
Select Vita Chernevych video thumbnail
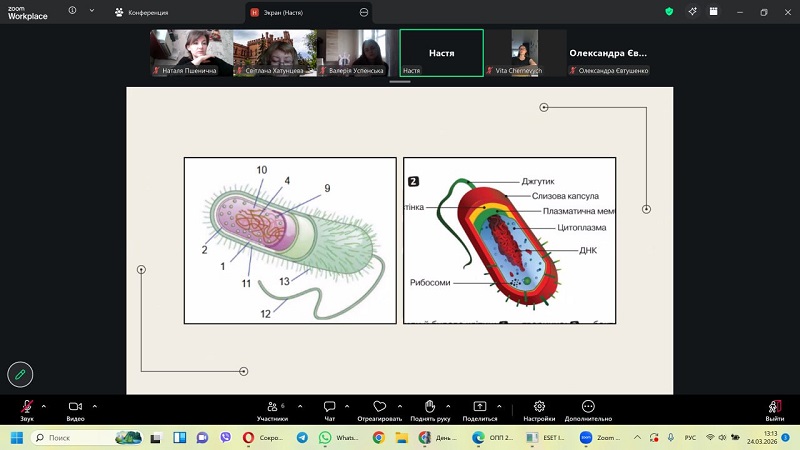tap(524, 53)
